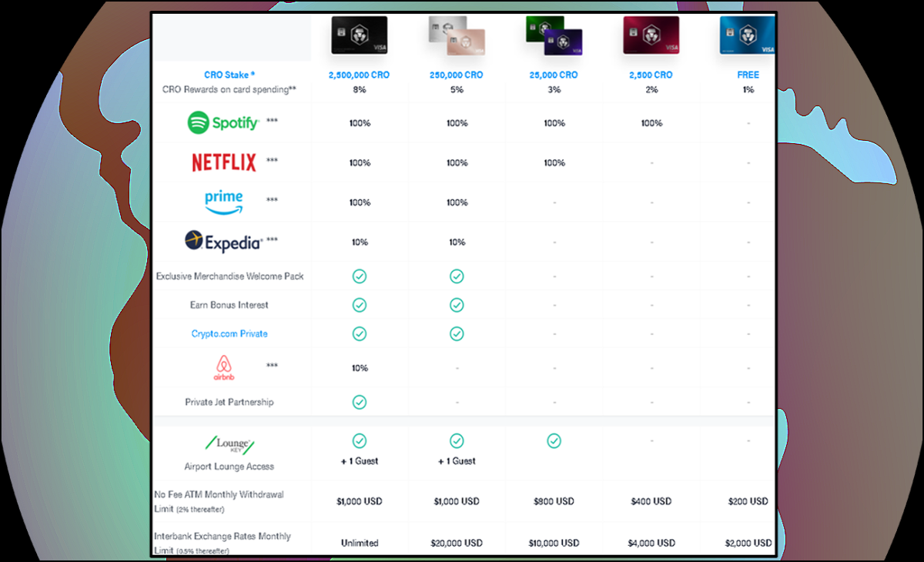Click the Amazon Prime logo
924x562 pixels.
click(x=224, y=202)
